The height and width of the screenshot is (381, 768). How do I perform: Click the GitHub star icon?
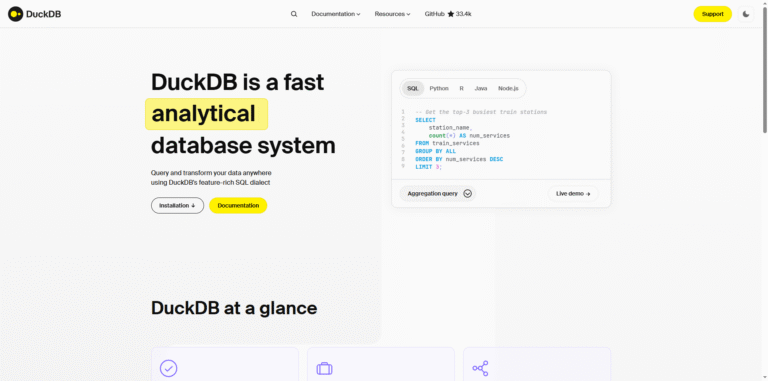pyautogui.click(x=451, y=14)
